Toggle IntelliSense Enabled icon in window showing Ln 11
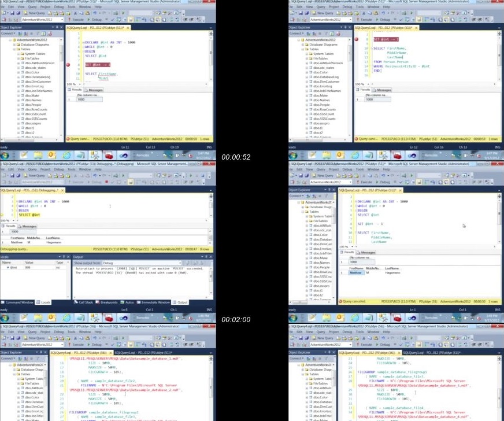This screenshot has height=421, width=504. coord(131,20)
